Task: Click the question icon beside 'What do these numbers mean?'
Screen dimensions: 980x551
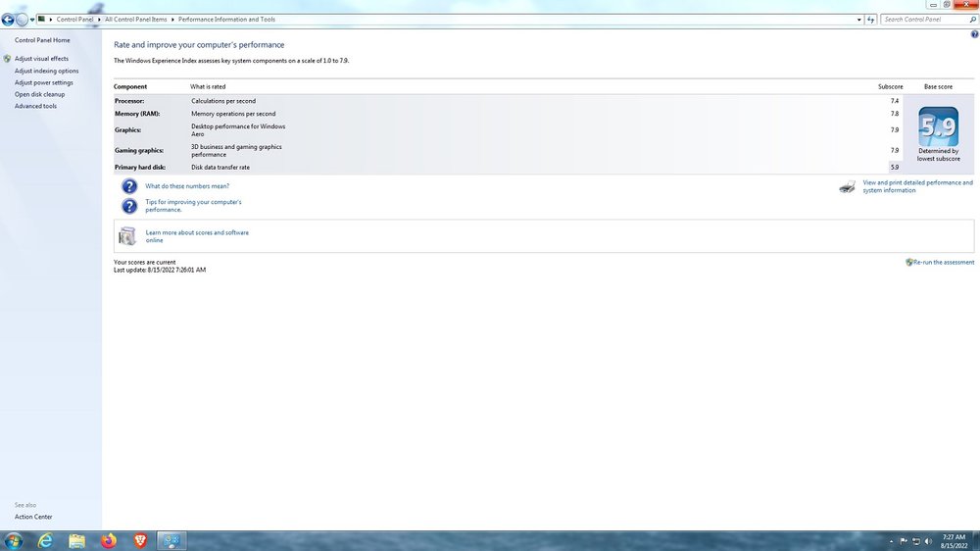Action: pyautogui.click(x=129, y=186)
